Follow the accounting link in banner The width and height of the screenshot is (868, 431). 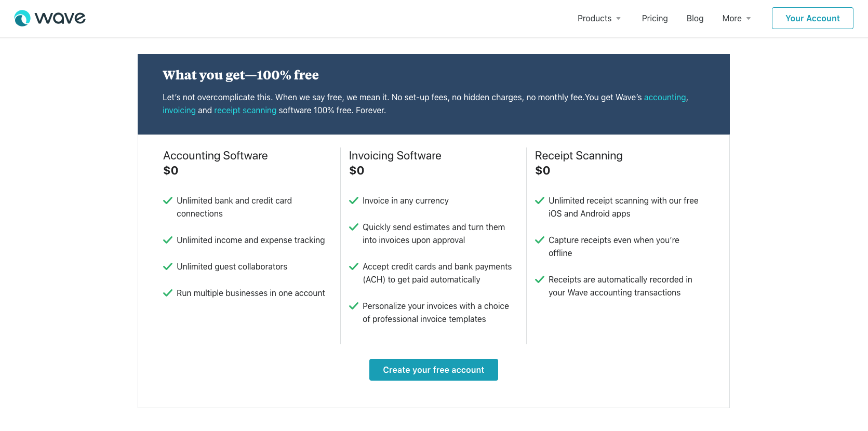point(665,97)
